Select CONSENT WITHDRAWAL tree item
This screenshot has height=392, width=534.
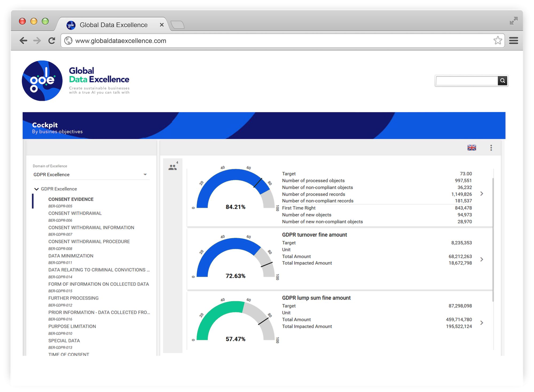75,213
